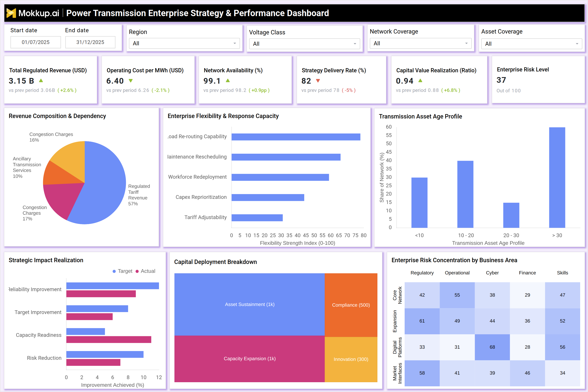Click the Capacity Readiness target bar
588x392 pixels.
pos(86,331)
